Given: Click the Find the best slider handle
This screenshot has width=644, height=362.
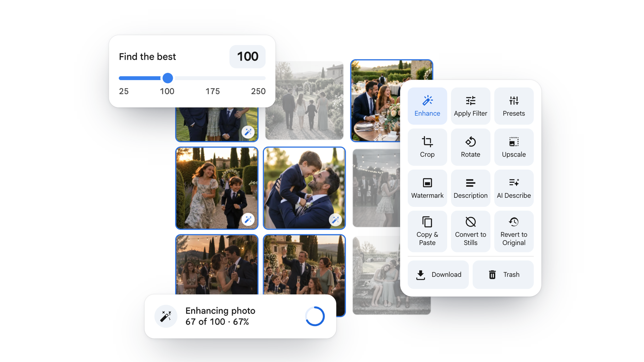Looking at the screenshot, I should click(168, 78).
